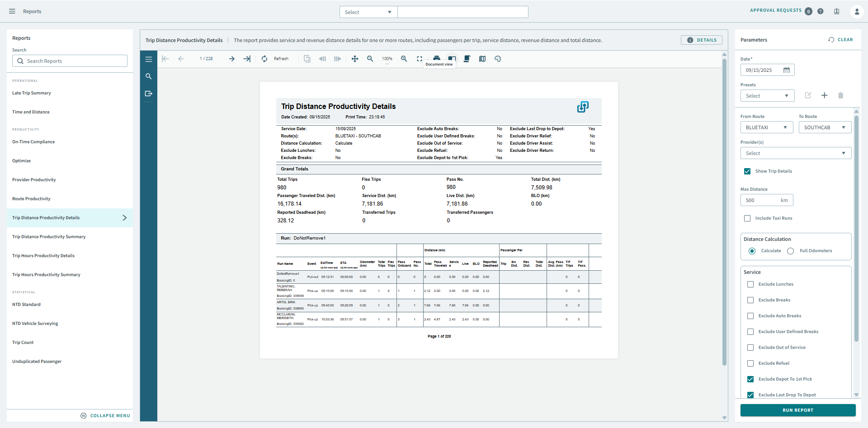The height and width of the screenshot is (428, 868).
Task: Select the Full Odometers radio button
Action: [790, 251]
